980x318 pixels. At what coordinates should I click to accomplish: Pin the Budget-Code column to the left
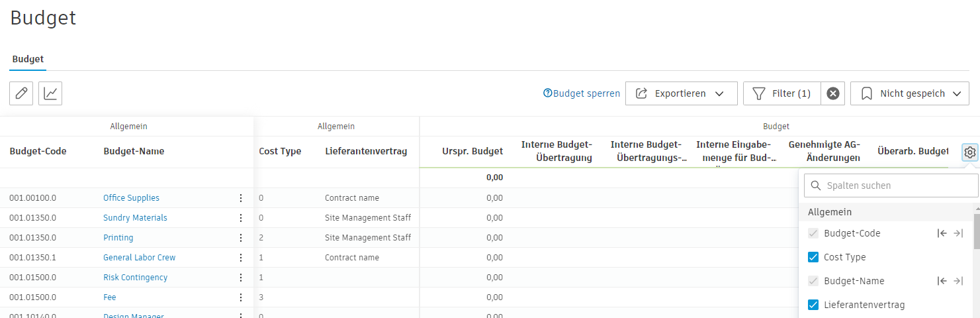point(942,233)
